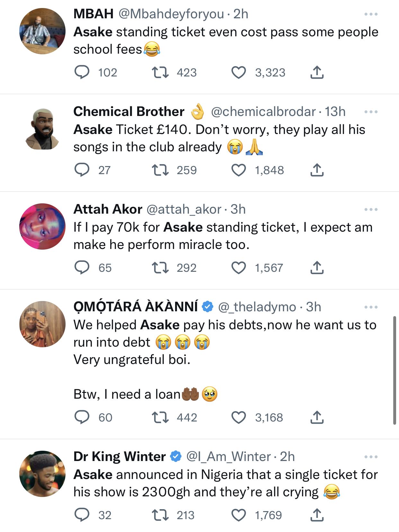Retweet ỌMỌ́TÁRÁ ÀKÀNNÍ's loan tweet
This screenshot has width=399, height=532.
(160, 417)
